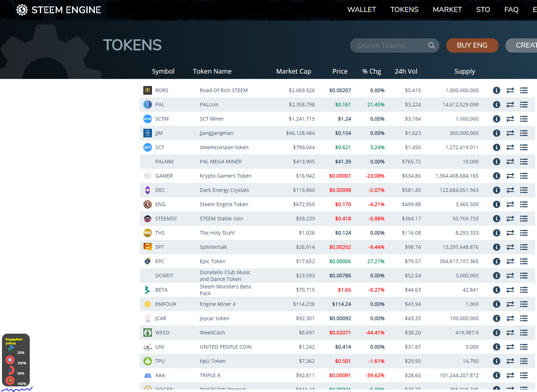Viewport: 537px width, 392px height.
Task: Open the STO menu item
Action: [483, 10]
